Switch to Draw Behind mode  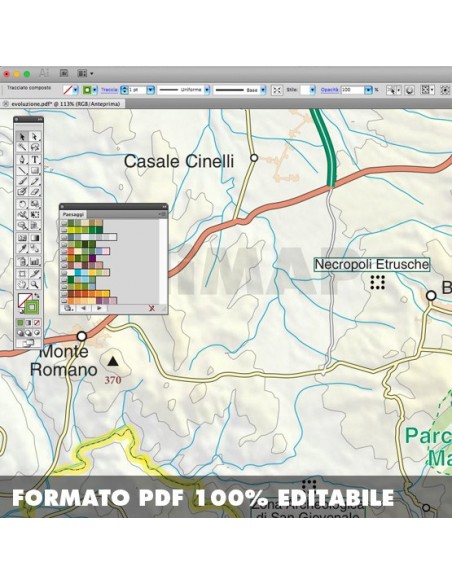(29, 333)
